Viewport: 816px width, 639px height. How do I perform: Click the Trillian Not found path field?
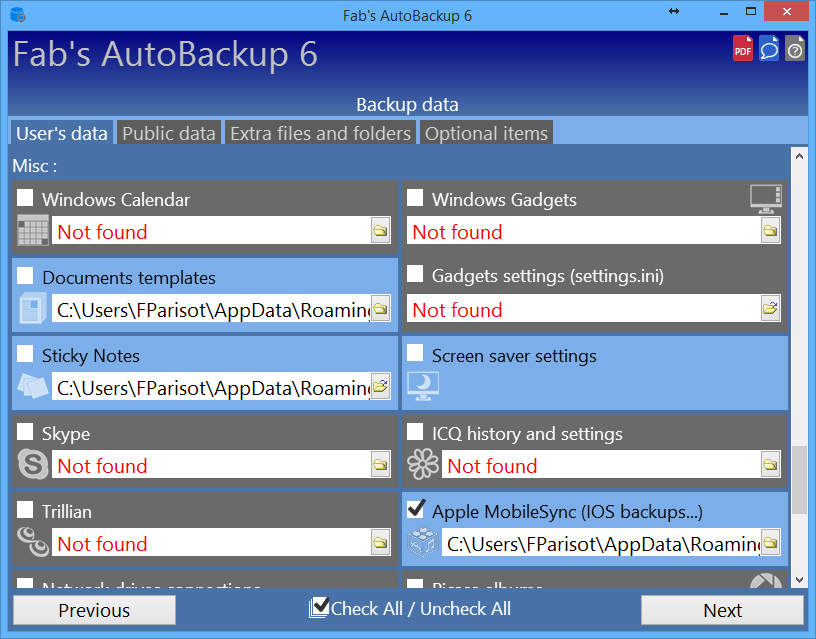pos(211,542)
